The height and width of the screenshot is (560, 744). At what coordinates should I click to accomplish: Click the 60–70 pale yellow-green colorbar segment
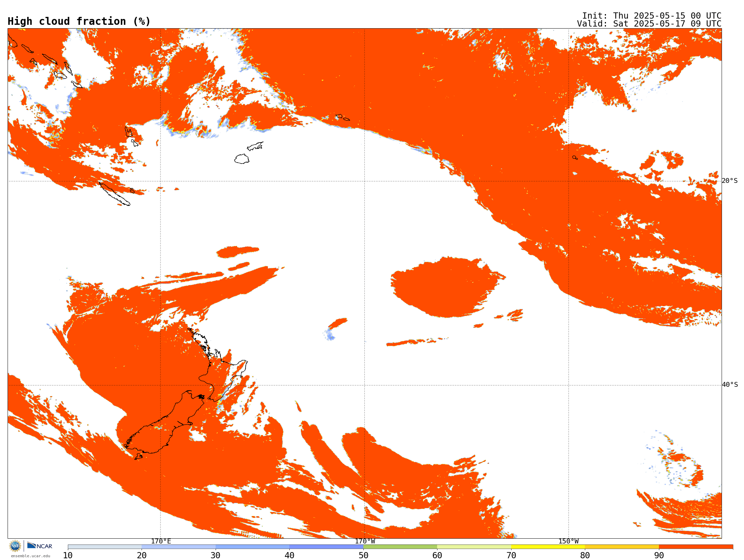474,547
